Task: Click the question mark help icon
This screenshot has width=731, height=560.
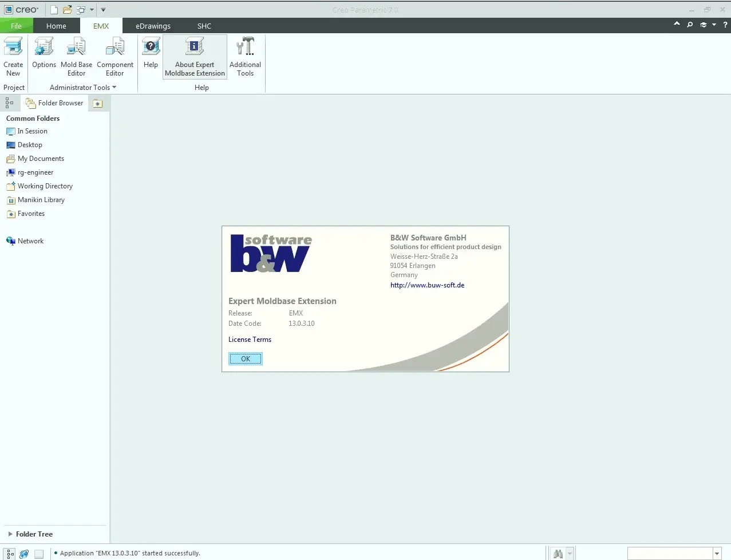Action: (x=725, y=25)
